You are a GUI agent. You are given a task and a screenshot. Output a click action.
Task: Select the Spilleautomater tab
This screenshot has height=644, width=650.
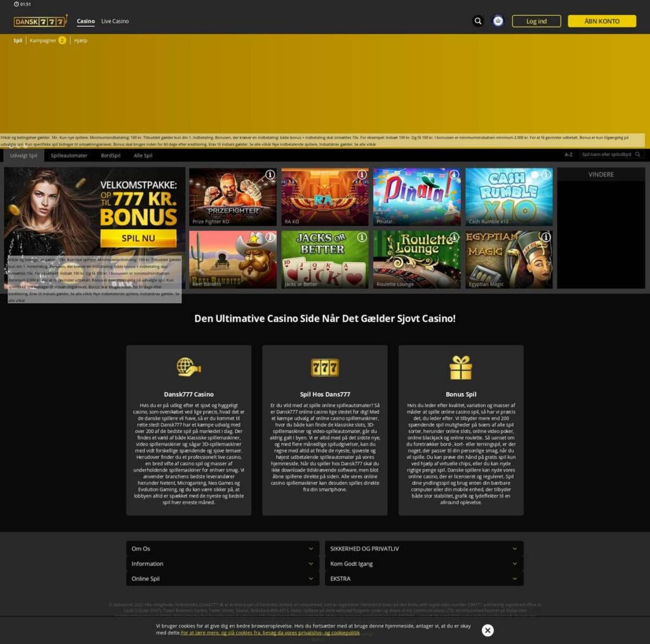tap(69, 155)
